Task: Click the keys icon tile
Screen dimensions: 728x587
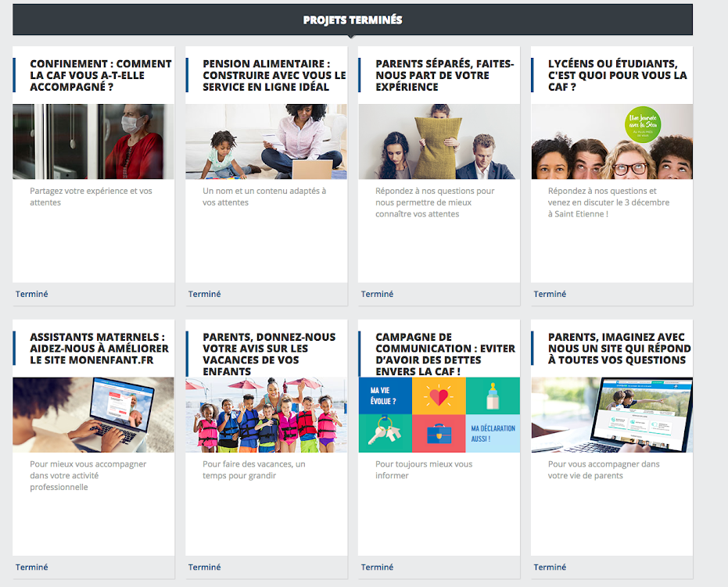Action: coord(385,433)
